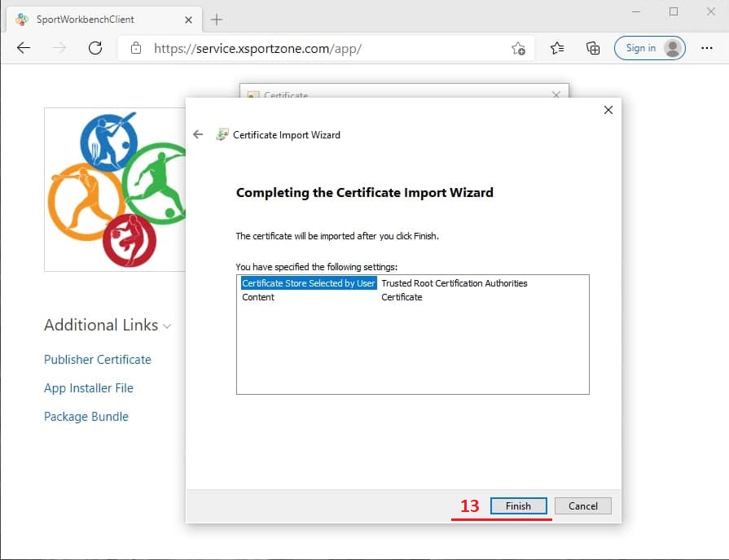This screenshot has width=729, height=560.
Task: Open the Publisher Certificate link
Action: (x=97, y=359)
